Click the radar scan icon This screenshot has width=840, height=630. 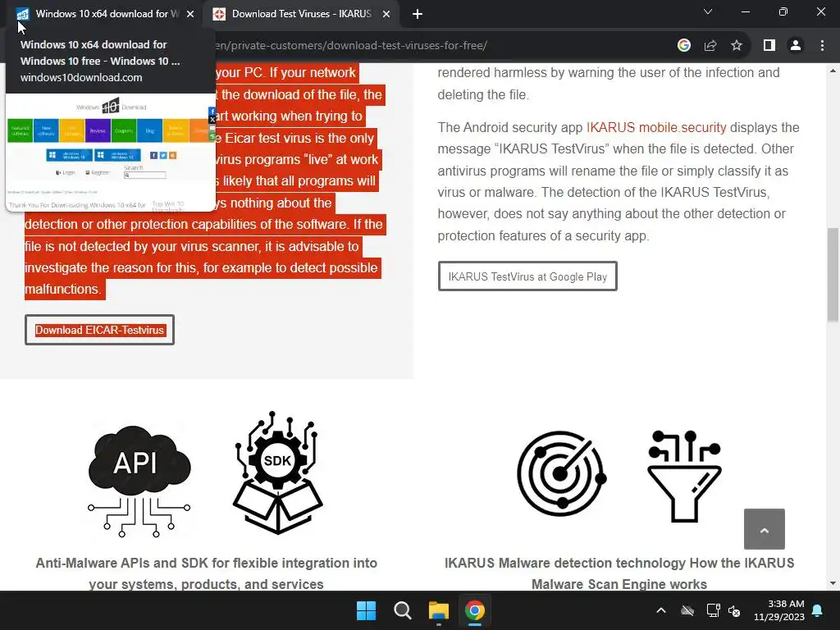tap(561, 473)
